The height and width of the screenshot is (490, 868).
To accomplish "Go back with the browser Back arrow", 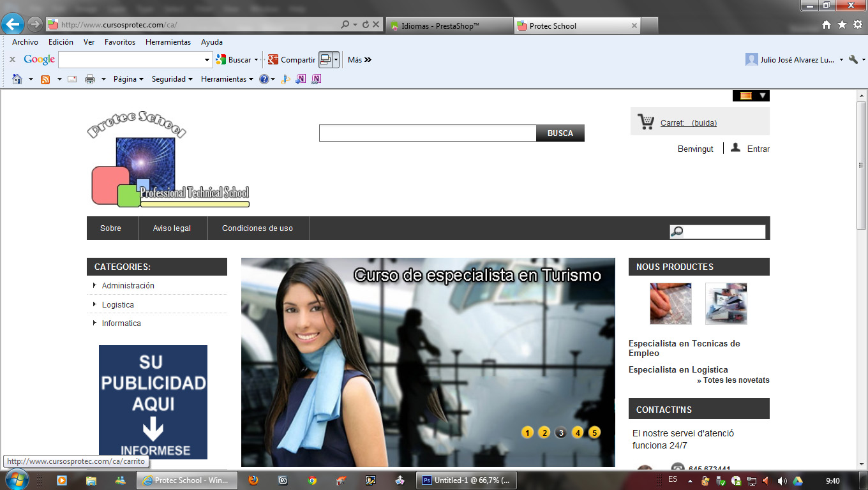I will click(13, 25).
